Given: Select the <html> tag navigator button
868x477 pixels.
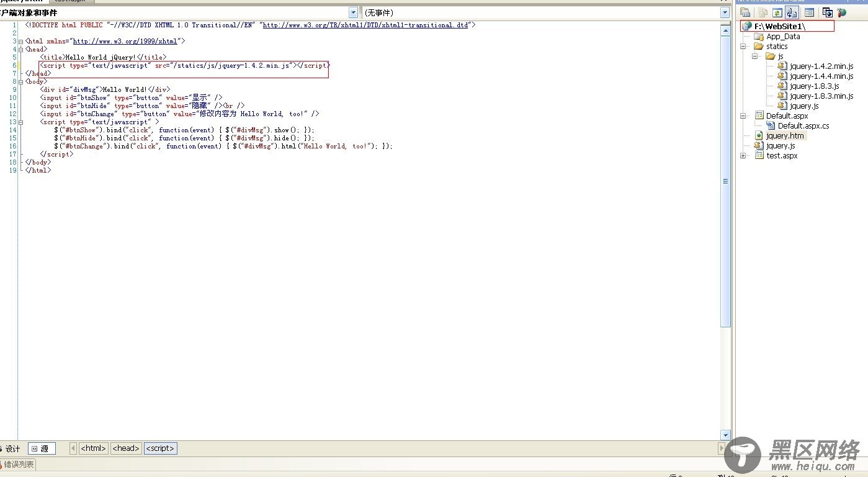Looking at the screenshot, I should [x=94, y=448].
